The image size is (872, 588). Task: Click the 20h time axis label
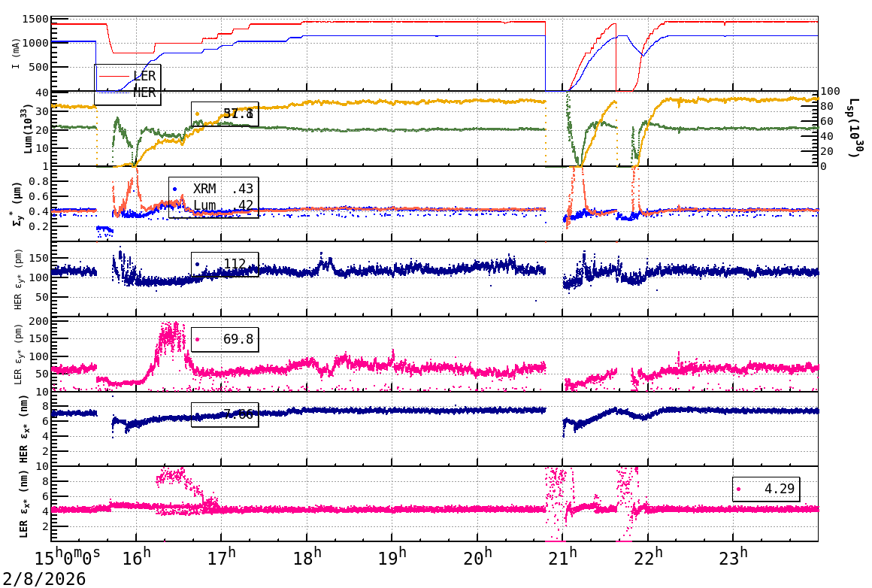pyautogui.click(x=477, y=558)
